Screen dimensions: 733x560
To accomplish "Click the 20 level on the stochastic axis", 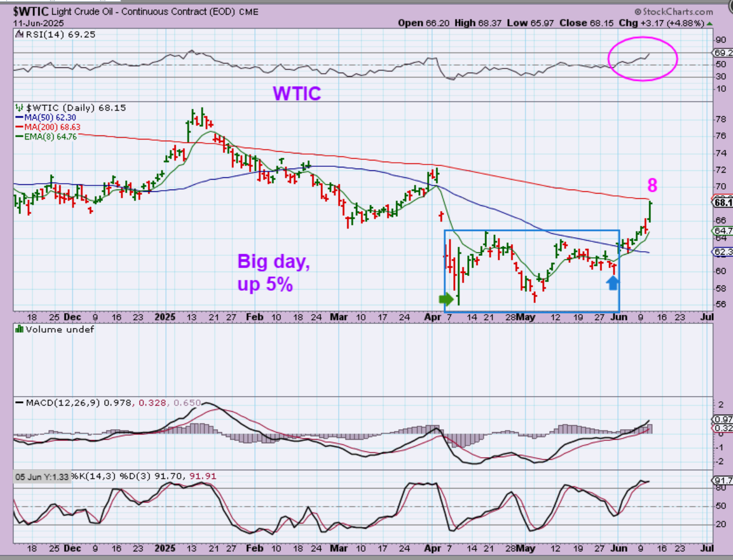I will (721, 524).
